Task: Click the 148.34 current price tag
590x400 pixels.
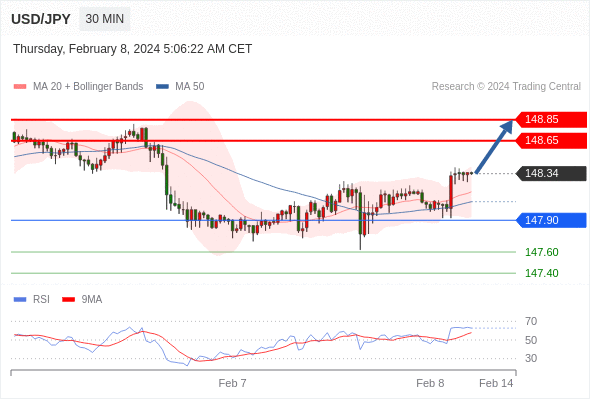Action: (x=551, y=173)
